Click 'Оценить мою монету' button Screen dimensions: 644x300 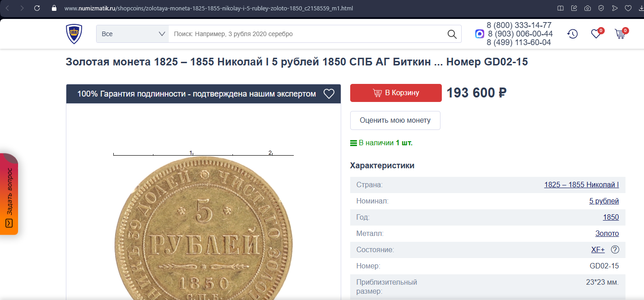click(x=395, y=120)
